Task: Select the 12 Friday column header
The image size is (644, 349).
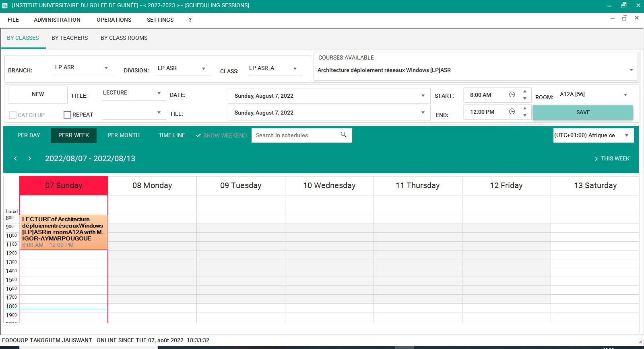Action: click(x=506, y=185)
